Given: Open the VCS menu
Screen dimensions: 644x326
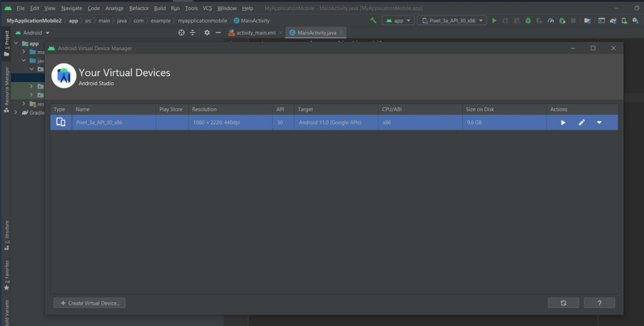Looking at the screenshot, I should (208, 8).
